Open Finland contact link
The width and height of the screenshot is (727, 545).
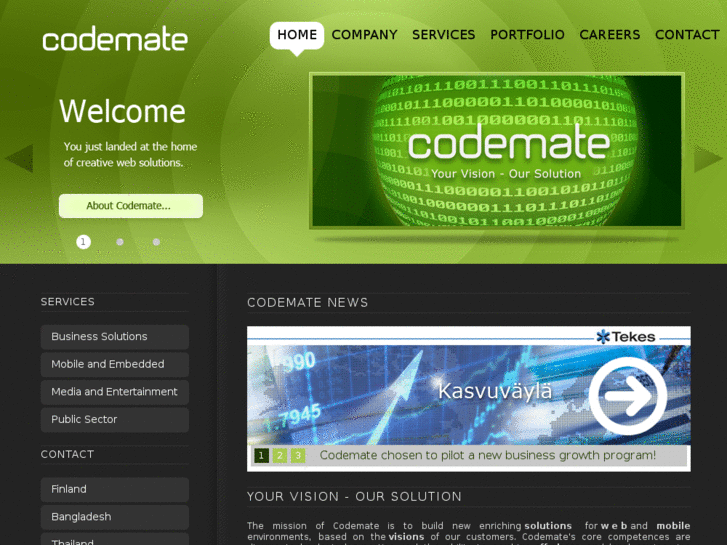[115, 489]
